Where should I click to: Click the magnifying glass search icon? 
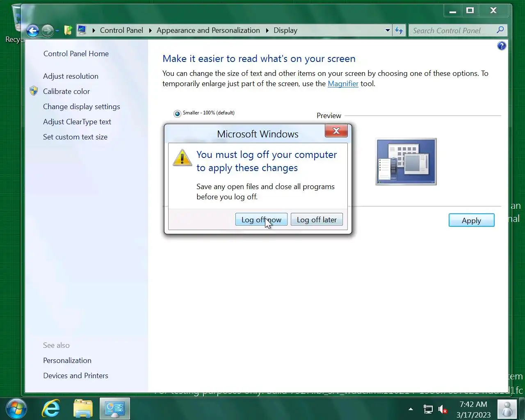500,30
